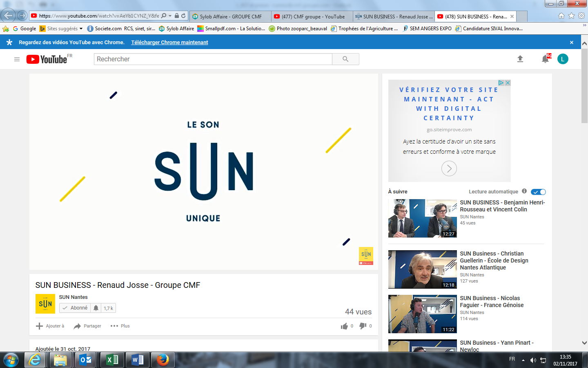Screen dimensions: 588x368
Task: Click the thumbs up like icon
Action: (x=344, y=326)
